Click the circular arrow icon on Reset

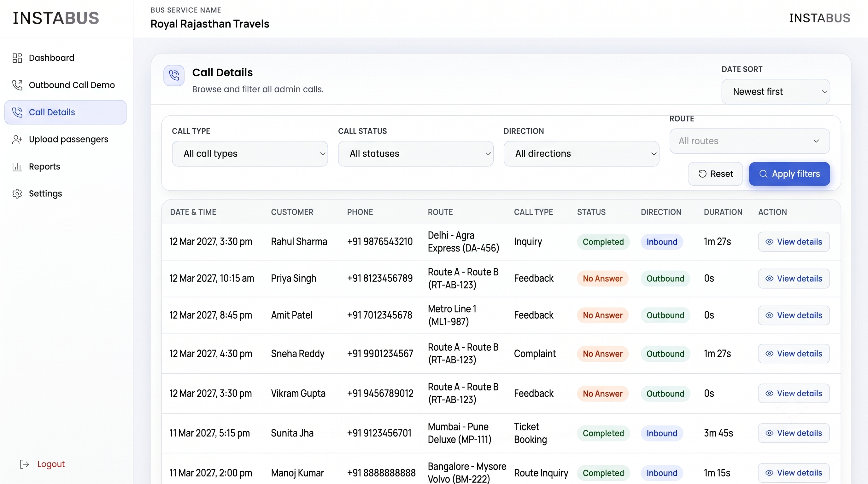[702, 174]
